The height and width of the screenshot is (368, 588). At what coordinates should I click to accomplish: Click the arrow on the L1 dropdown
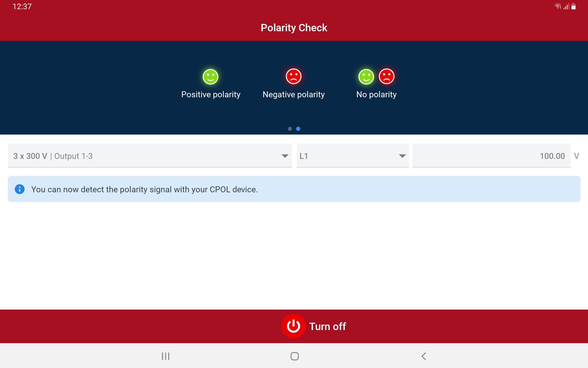pos(402,156)
